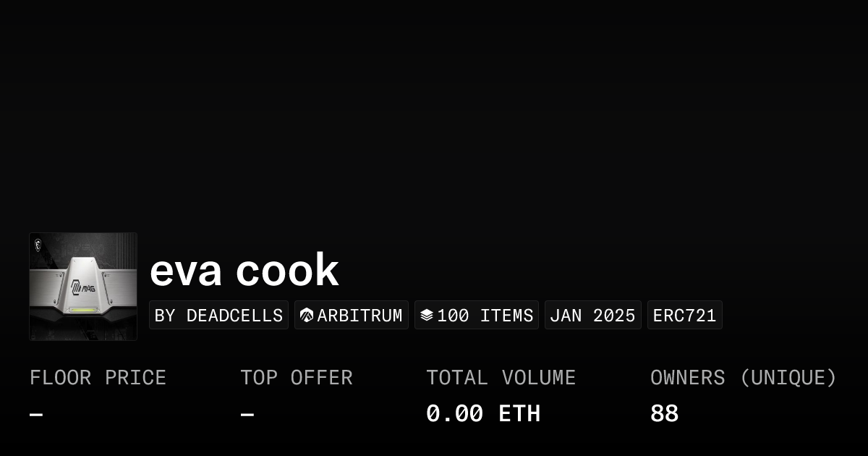Click the stacked layers items icon
Viewport: 868px width, 456px height.
pyautogui.click(x=426, y=316)
